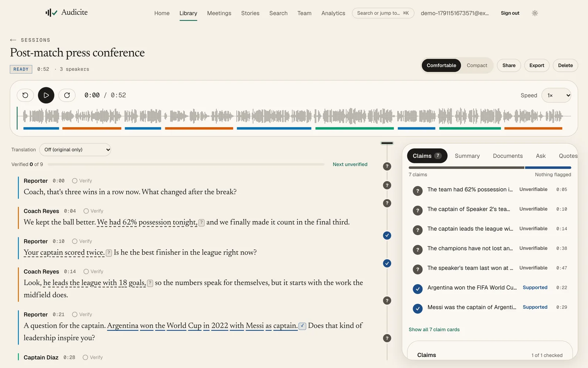Delete this session
The image size is (588, 368).
pyautogui.click(x=565, y=66)
